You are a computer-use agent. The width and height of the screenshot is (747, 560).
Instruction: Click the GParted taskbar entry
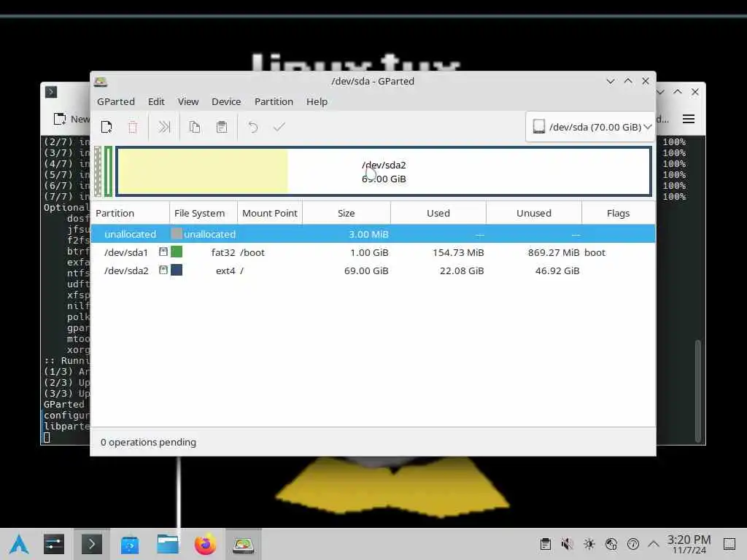(243, 544)
